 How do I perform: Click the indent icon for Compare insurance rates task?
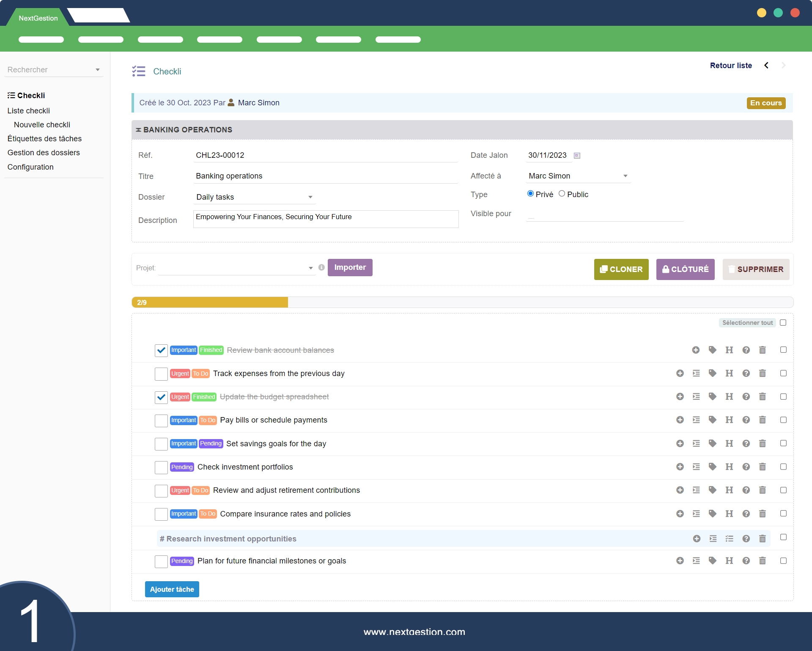pos(696,514)
